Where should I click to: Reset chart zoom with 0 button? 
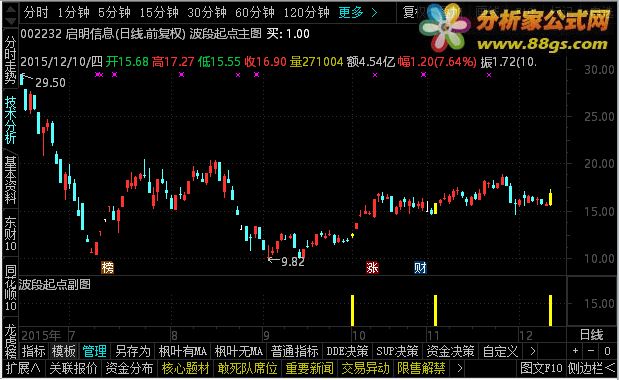607,351
